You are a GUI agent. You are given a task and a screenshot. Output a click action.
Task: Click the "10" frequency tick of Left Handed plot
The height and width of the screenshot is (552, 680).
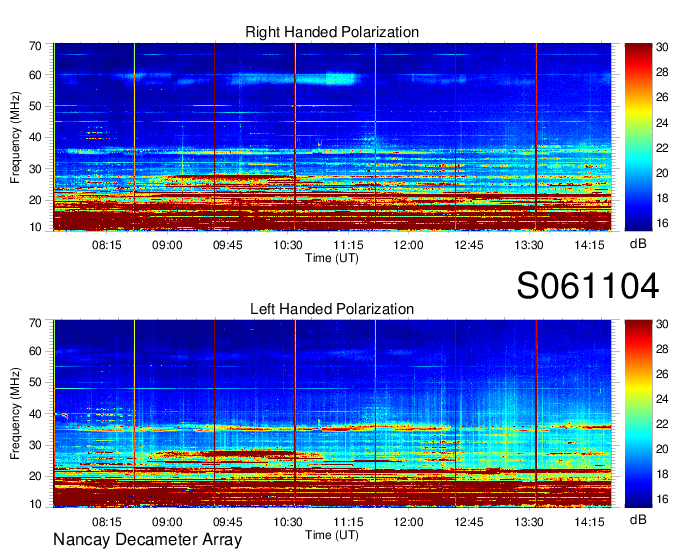tap(35, 504)
